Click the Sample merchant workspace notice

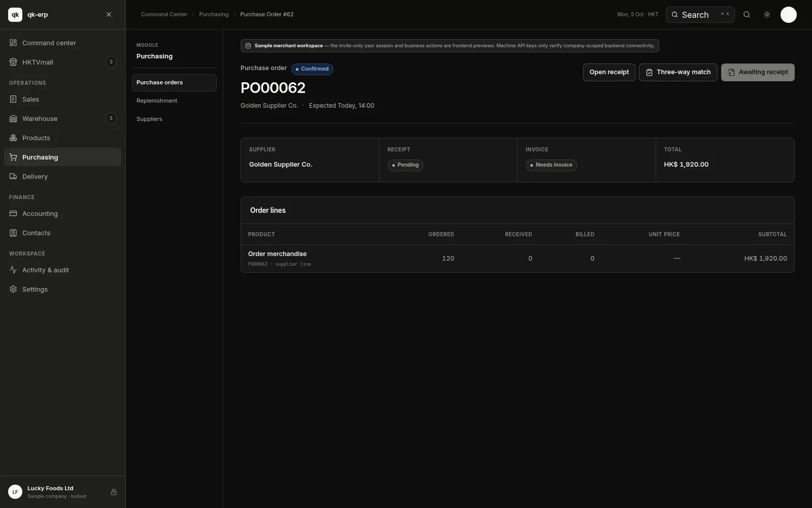click(x=450, y=46)
